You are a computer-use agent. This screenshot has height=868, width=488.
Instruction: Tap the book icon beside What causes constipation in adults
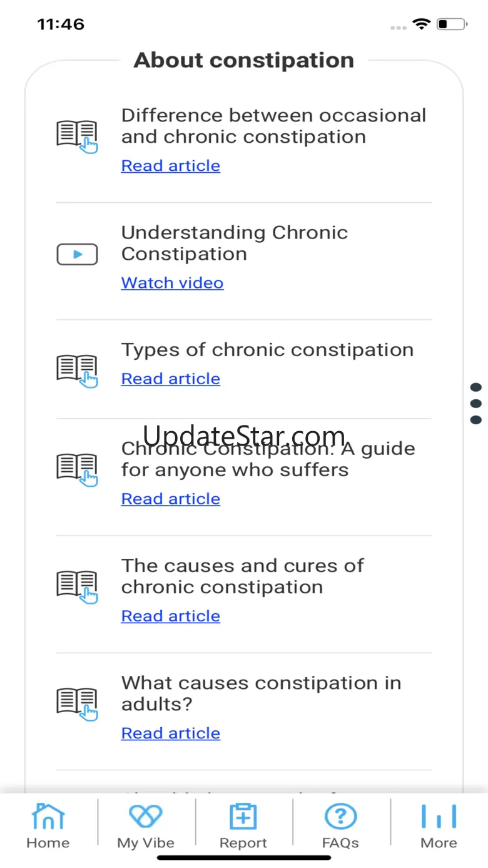coord(78,703)
